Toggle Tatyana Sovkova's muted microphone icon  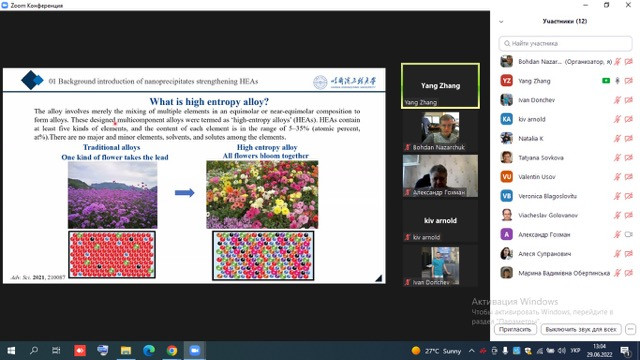click(x=618, y=158)
